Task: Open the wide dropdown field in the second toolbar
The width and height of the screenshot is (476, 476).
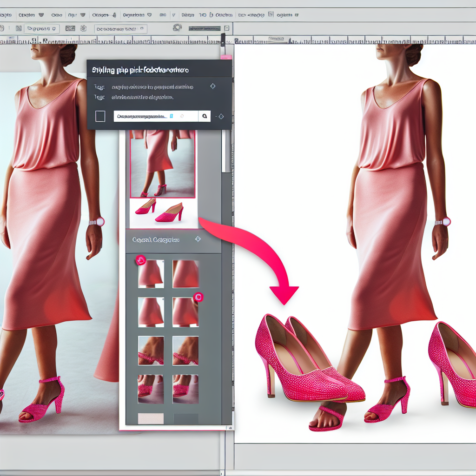Action: tap(120, 29)
